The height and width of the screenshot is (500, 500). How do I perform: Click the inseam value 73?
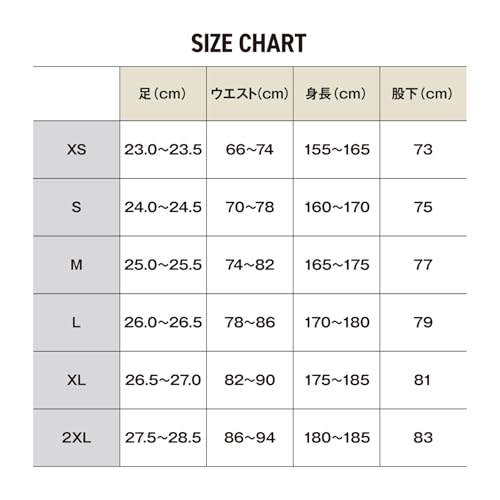point(423,149)
